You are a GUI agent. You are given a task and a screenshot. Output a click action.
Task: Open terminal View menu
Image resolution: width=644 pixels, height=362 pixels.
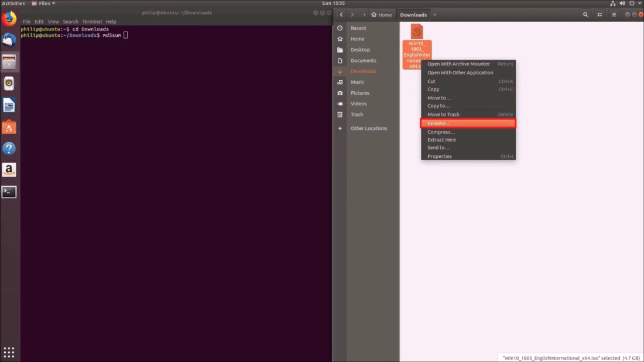tap(53, 22)
